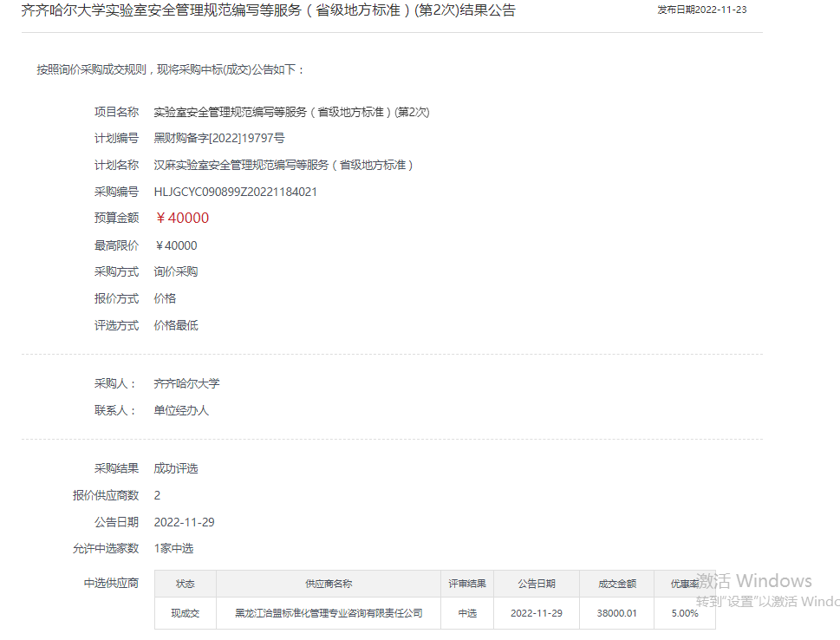The image size is (840, 640).
Task: Click the 最高限价 value ￥40000
Action: pyautogui.click(x=175, y=245)
